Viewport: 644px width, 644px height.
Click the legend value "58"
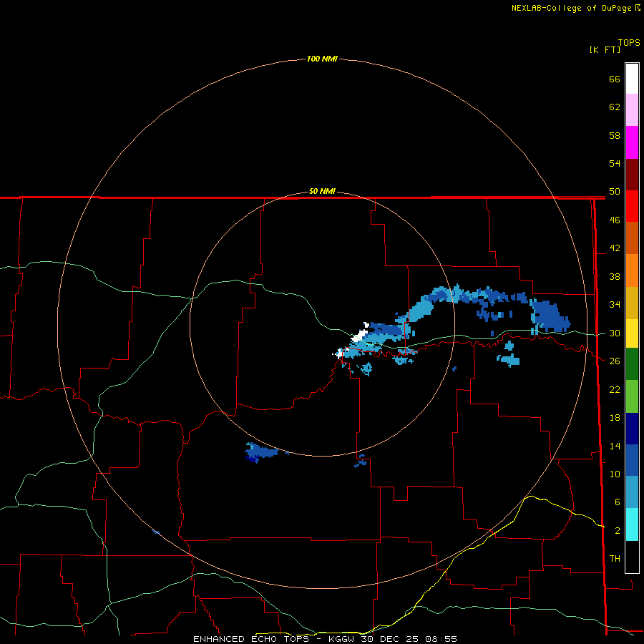(x=615, y=135)
